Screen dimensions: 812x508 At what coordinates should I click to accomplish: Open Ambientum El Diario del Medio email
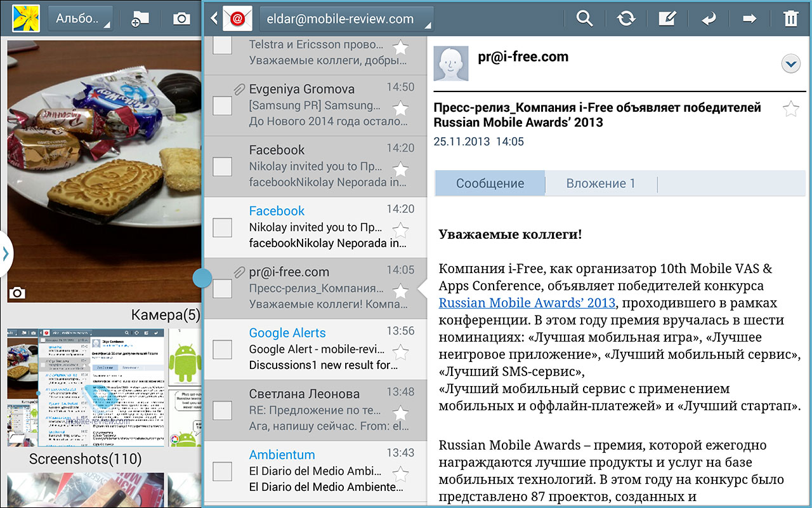point(315,471)
